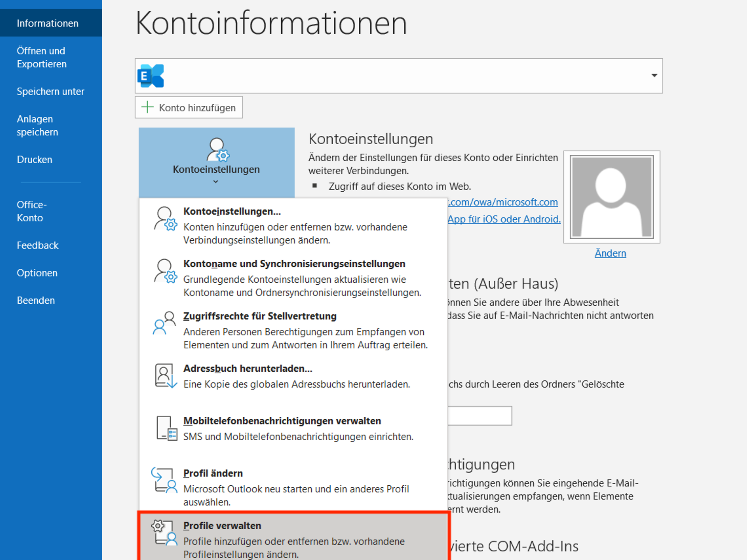Screen dimensions: 747x560
Task: Click the Ändern link below the photo
Action: [610, 253]
